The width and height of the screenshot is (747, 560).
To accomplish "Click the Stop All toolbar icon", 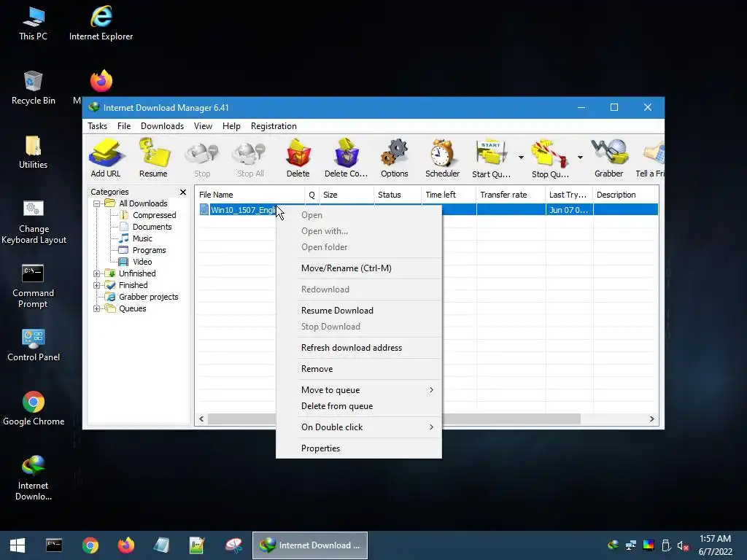I will (251, 157).
